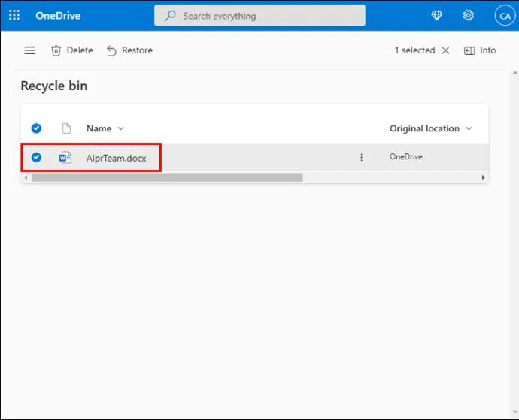Click the horizontal scrollbar right arrow
Viewport: 519px width, 420px height.
point(483,177)
